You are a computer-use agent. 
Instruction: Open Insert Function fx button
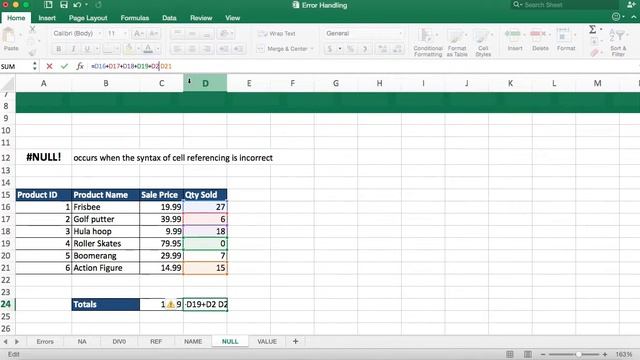click(80, 66)
